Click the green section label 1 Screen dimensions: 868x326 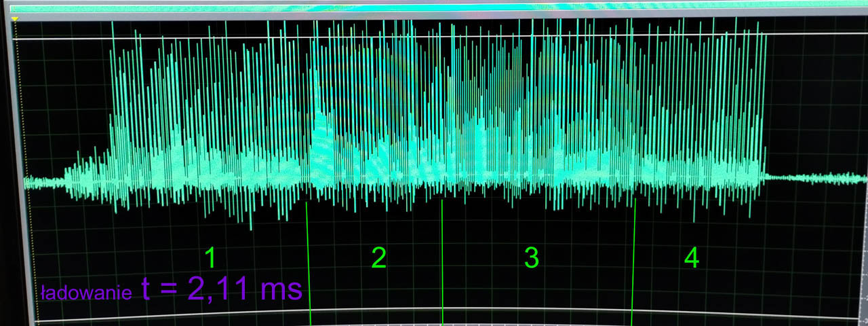(211, 257)
